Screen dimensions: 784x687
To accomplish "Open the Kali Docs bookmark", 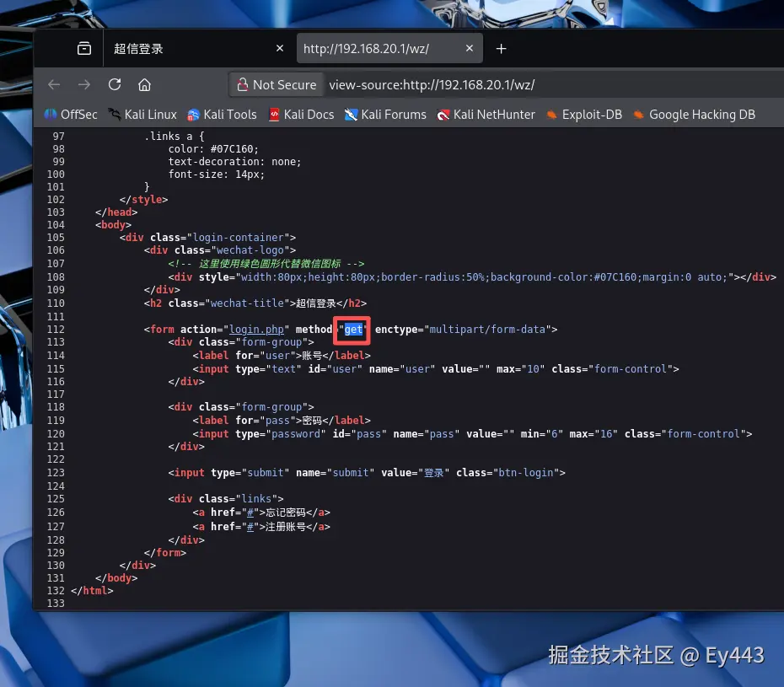I will tap(302, 115).
